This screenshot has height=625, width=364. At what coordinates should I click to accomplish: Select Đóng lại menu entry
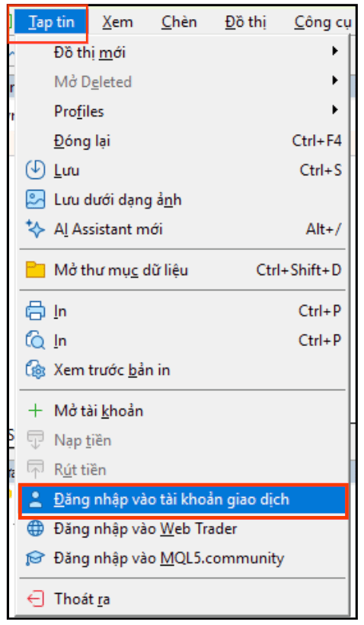(x=184, y=141)
